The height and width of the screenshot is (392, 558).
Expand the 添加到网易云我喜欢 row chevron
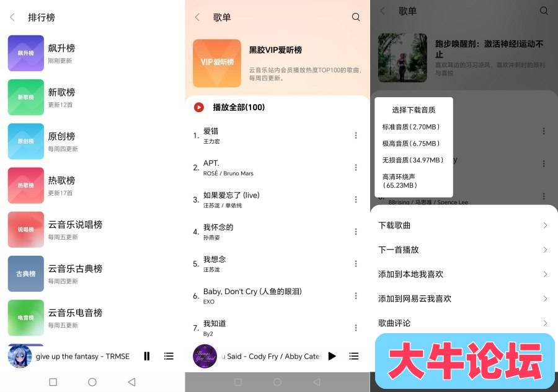545,299
